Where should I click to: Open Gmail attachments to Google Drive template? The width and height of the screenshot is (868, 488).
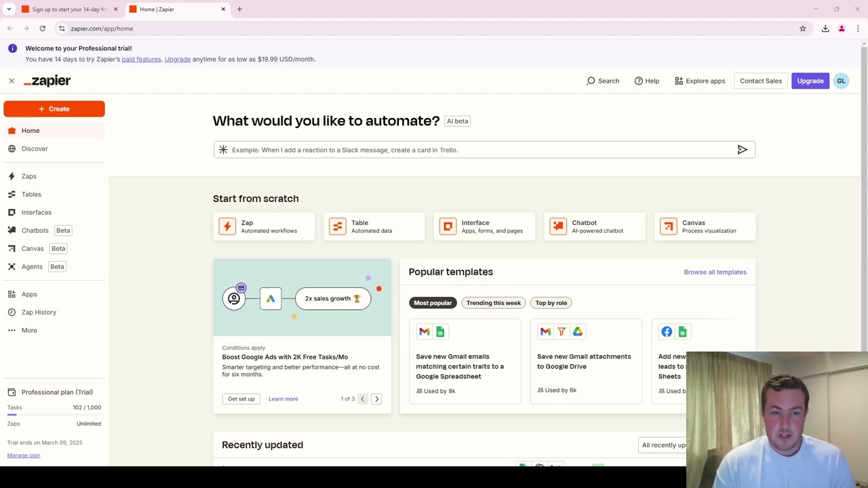(x=586, y=361)
